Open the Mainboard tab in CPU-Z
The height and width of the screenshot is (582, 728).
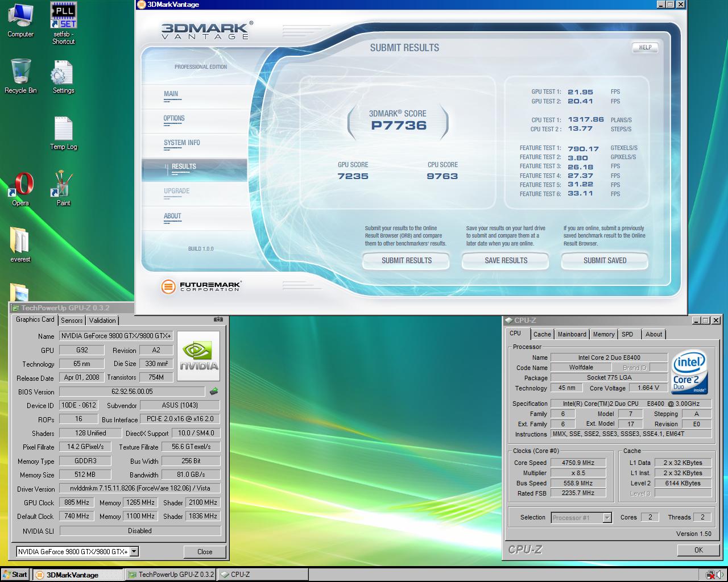coord(572,334)
